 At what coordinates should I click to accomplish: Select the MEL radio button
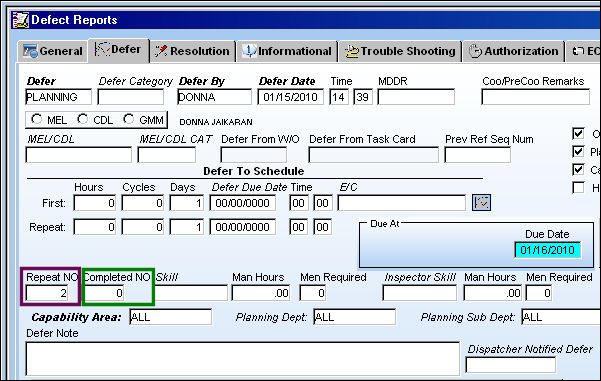(x=37, y=119)
